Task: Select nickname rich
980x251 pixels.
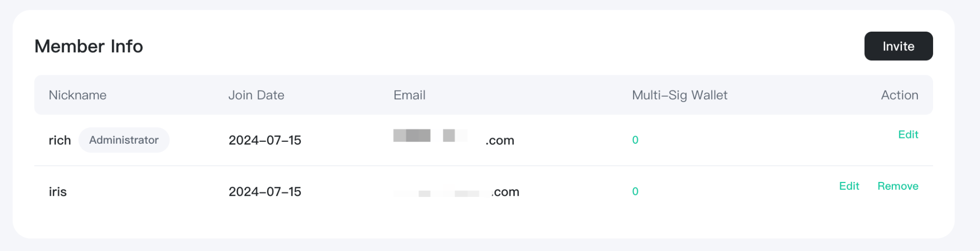Action: coord(60,140)
